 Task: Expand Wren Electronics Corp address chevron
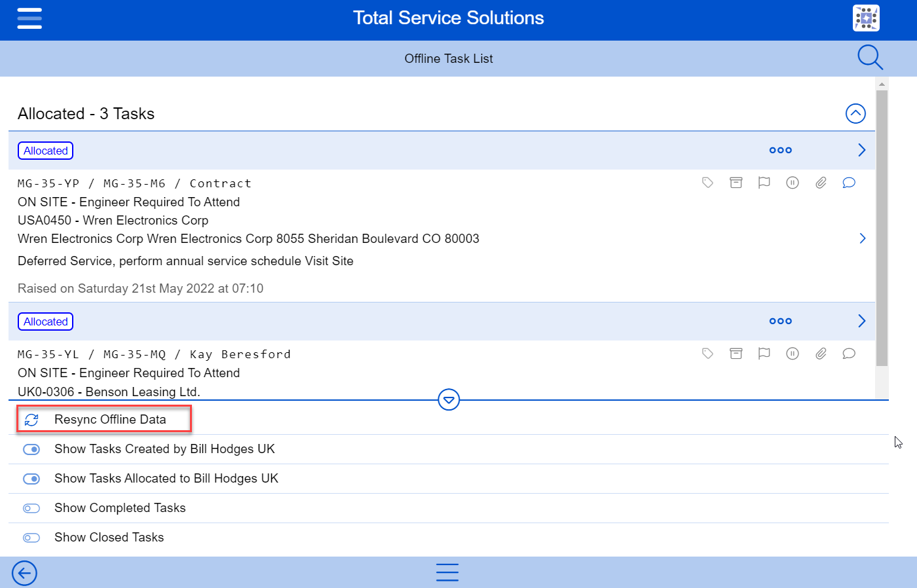863,238
